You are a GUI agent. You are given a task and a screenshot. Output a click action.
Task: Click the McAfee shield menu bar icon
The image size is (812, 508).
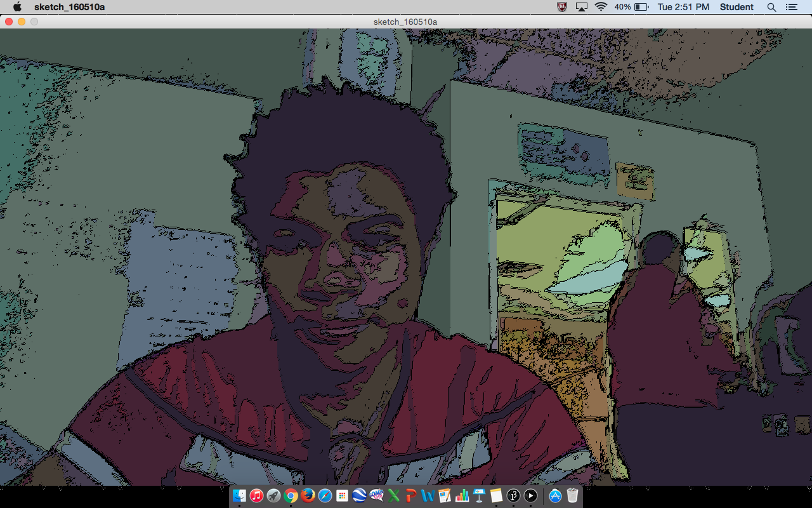coord(562,7)
